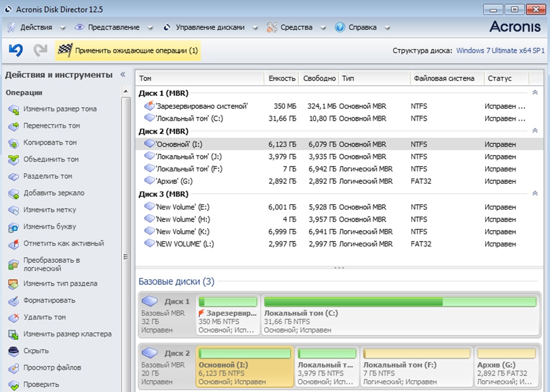Viewport: 550px width, 392px height.
Task: Sort by Емкость column header
Action: tap(282, 79)
